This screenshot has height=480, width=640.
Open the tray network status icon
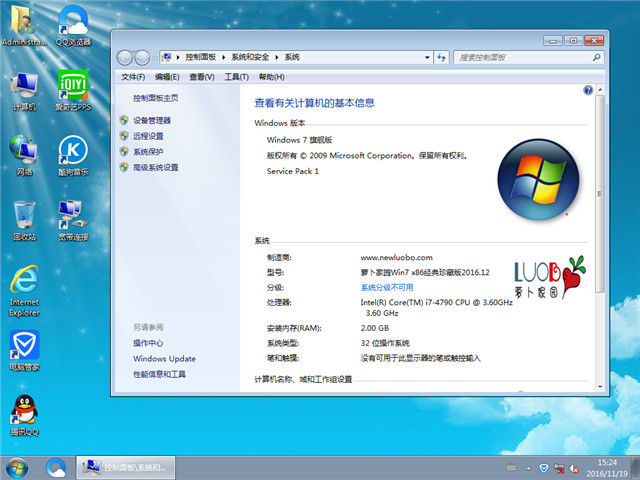(x=559, y=468)
